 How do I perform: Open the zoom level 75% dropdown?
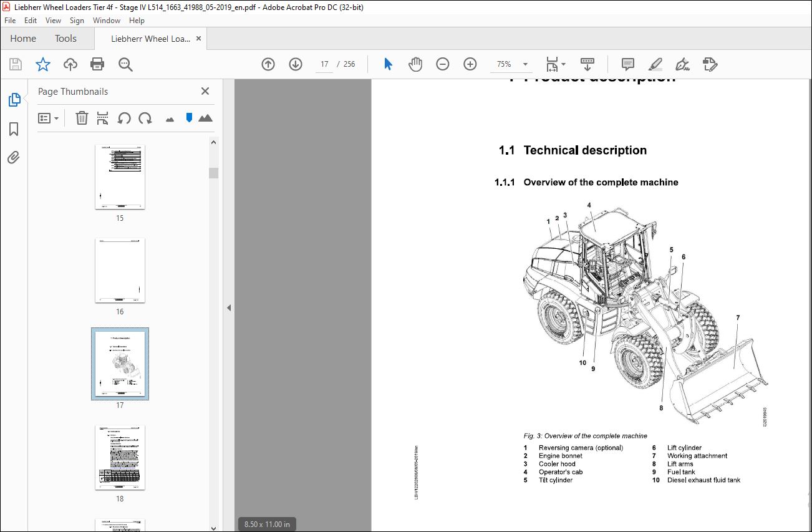pos(525,64)
